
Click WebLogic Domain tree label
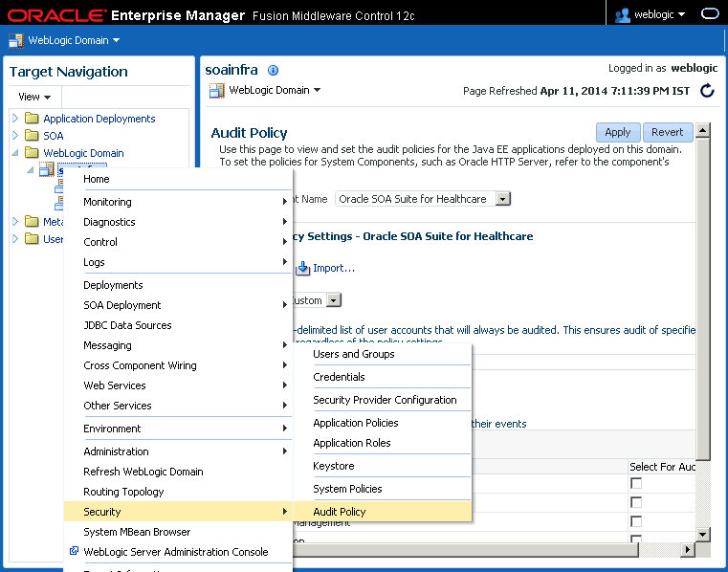[x=83, y=153]
